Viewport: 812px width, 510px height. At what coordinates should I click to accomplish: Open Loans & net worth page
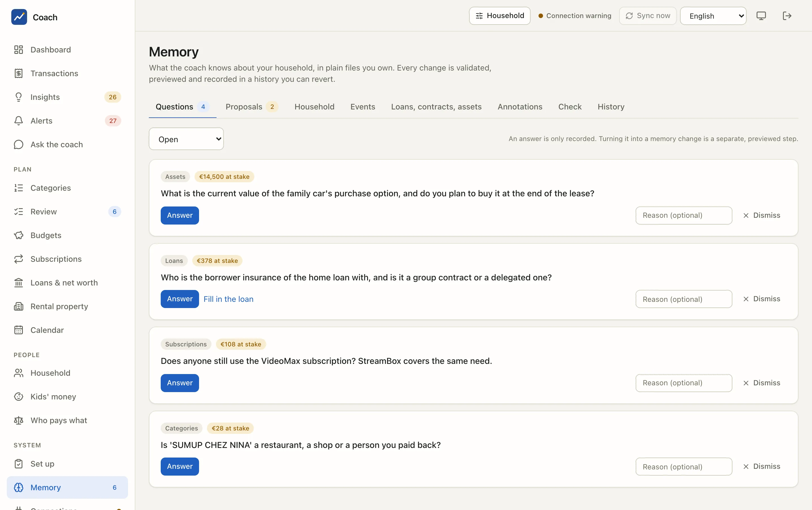[x=67, y=283]
